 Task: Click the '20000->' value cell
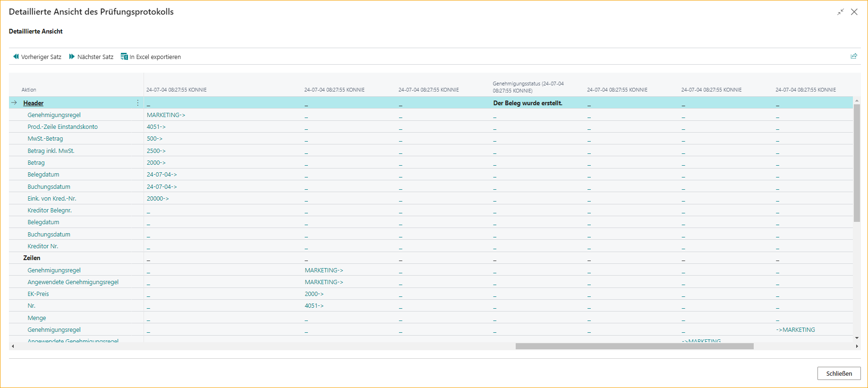[x=158, y=198]
